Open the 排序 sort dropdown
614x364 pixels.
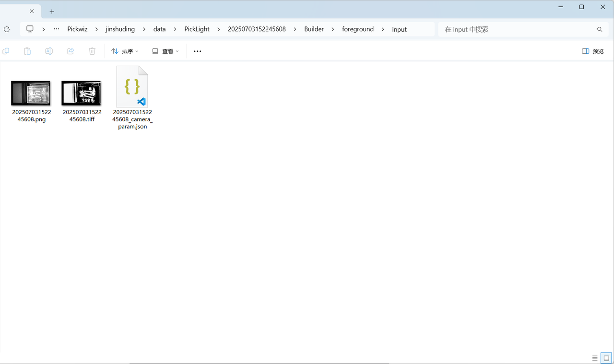125,51
